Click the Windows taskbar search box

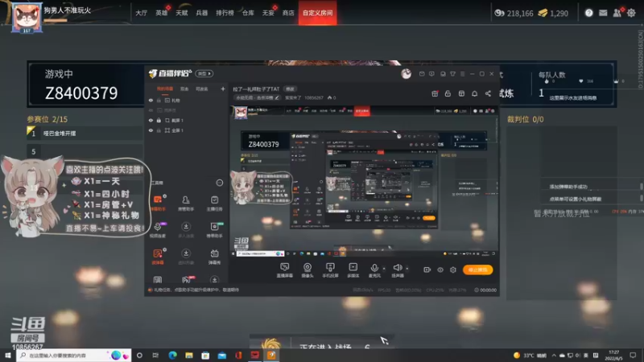click(x=73, y=356)
